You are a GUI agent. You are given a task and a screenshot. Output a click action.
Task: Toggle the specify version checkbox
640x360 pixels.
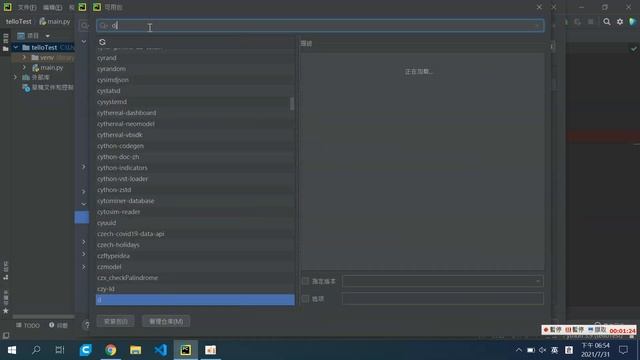coord(305,281)
